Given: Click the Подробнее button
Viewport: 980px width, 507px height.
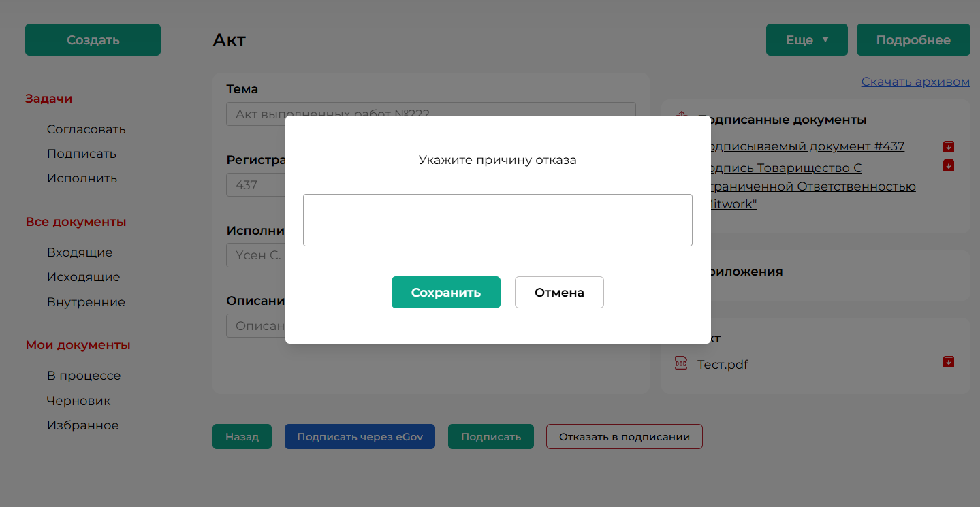Looking at the screenshot, I should [x=913, y=40].
